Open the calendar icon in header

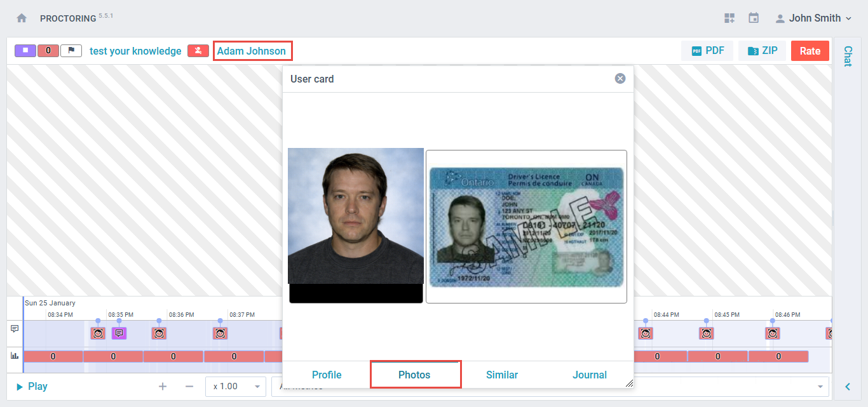tap(754, 18)
